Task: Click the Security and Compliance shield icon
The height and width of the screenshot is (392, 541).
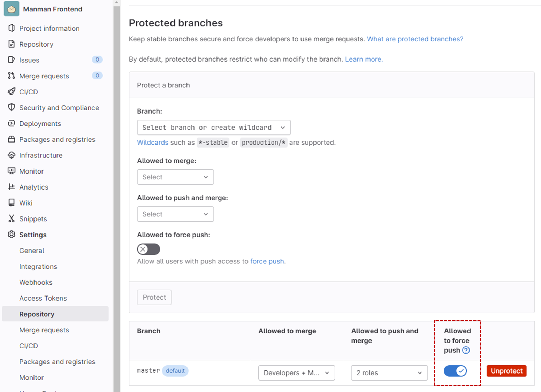Action: (x=12, y=107)
